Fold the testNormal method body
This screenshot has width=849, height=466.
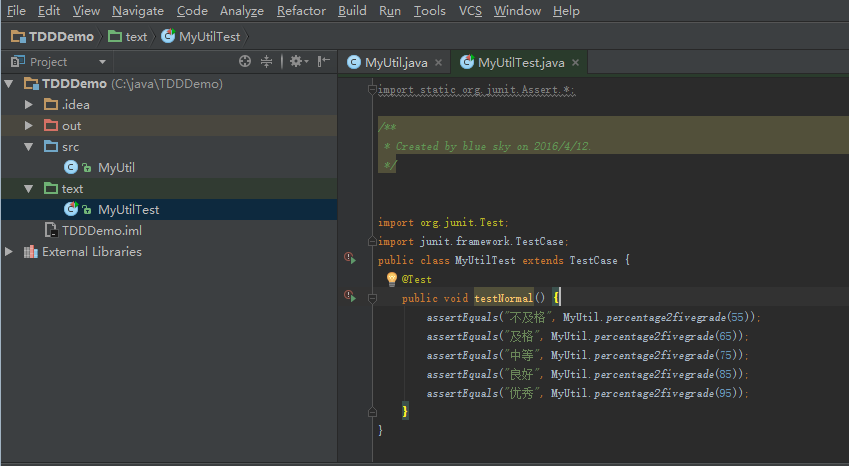point(372,298)
